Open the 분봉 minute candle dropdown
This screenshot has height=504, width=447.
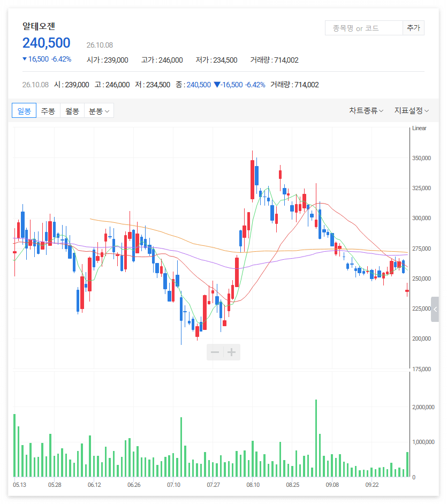99,110
